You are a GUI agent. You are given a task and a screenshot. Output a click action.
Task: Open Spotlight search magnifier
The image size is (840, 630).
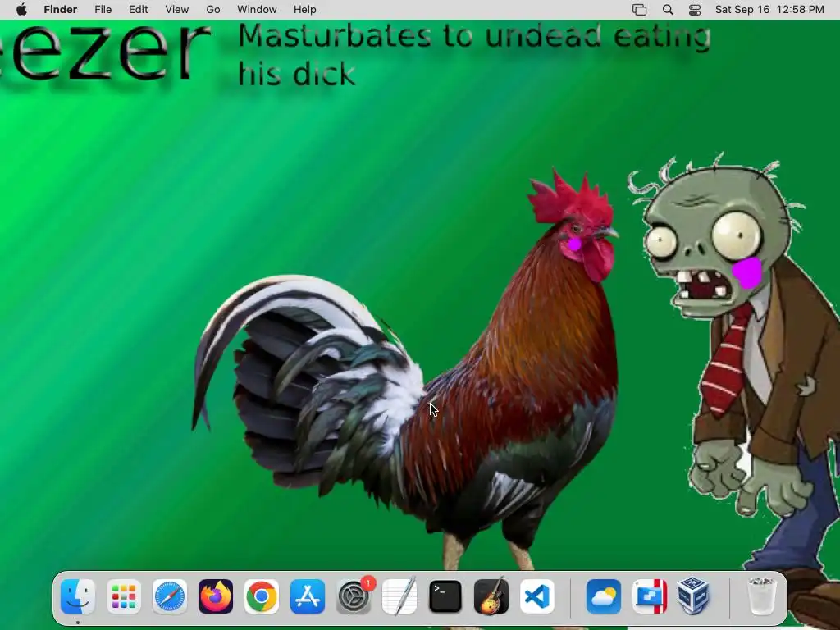click(668, 10)
